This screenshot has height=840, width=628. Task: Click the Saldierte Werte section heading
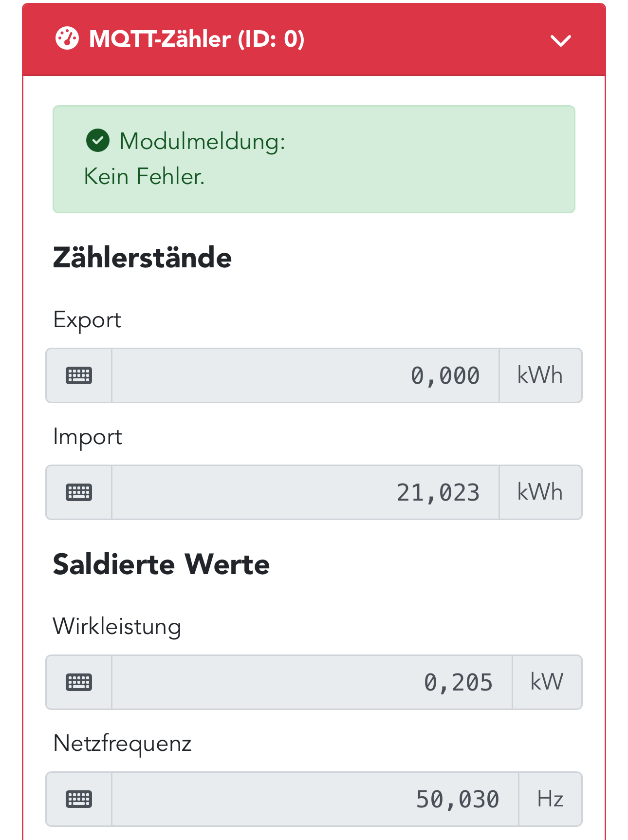(161, 564)
